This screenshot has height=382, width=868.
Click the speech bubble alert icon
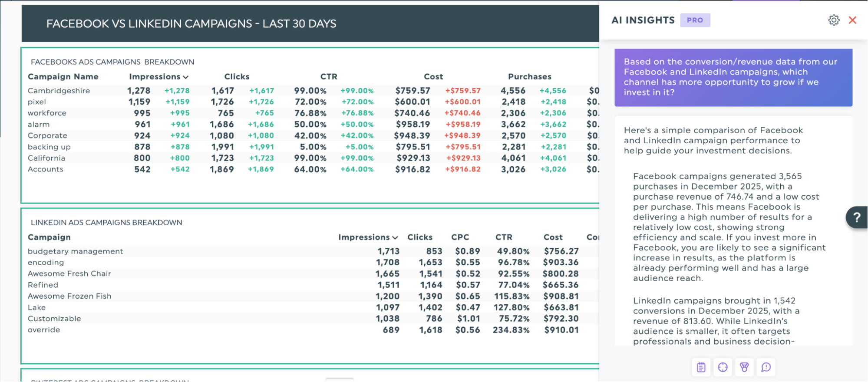[x=766, y=367]
